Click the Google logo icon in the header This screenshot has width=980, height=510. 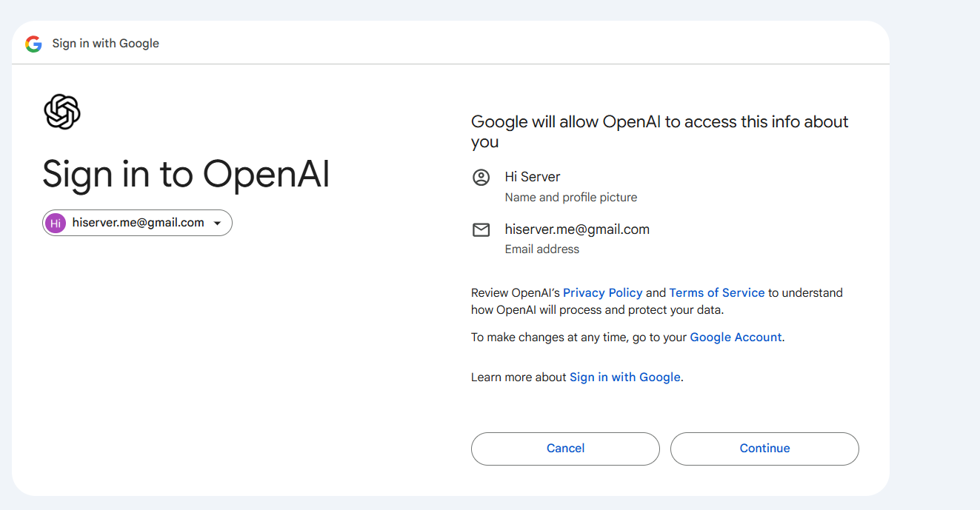coord(33,44)
